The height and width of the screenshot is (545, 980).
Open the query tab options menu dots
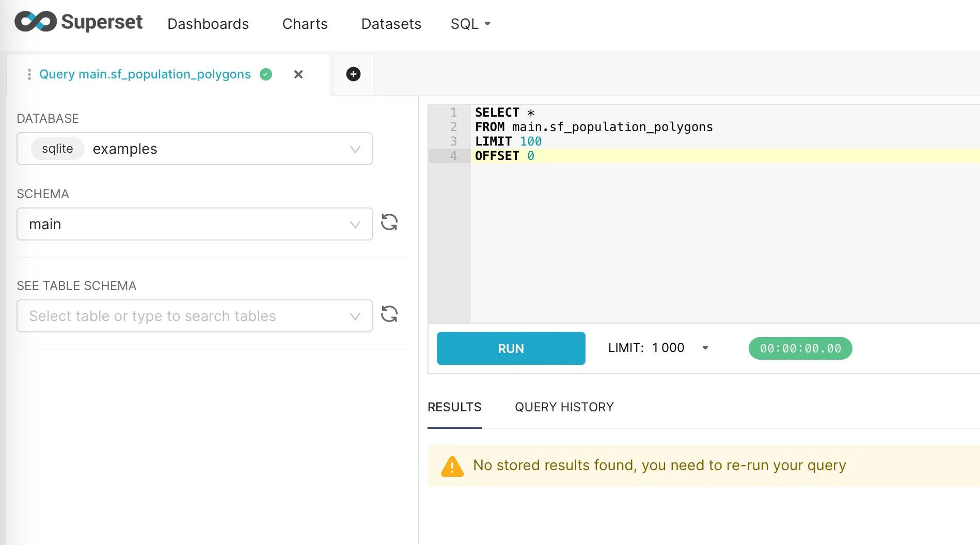click(29, 74)
